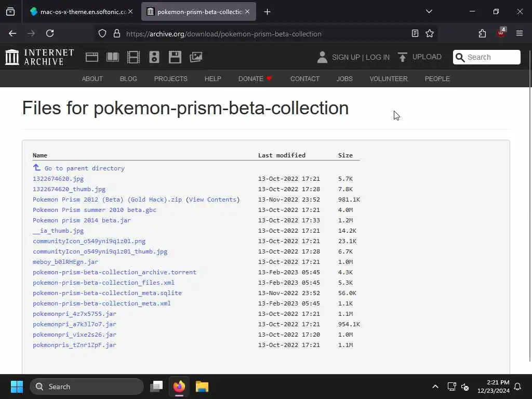This screenshot has width=532, height=399.
Task: Download Pokemon prism 2014 beta.jar
Action: (82, 220)
